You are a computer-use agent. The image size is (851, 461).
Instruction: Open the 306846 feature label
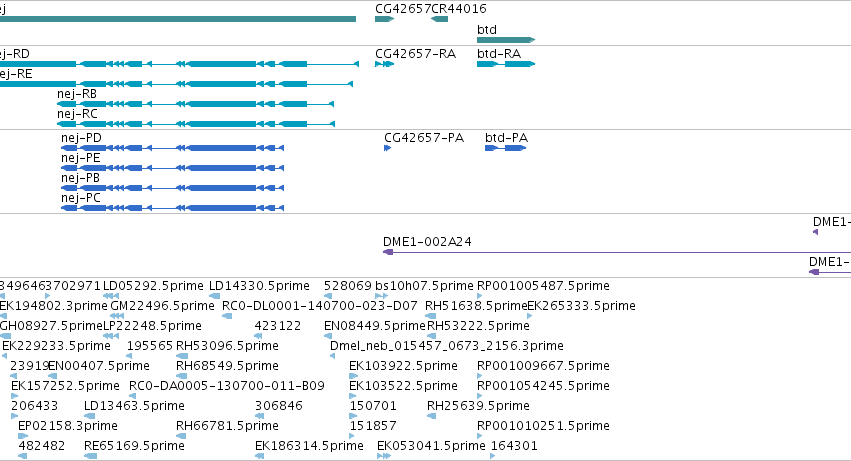click(x=278, y=406)
